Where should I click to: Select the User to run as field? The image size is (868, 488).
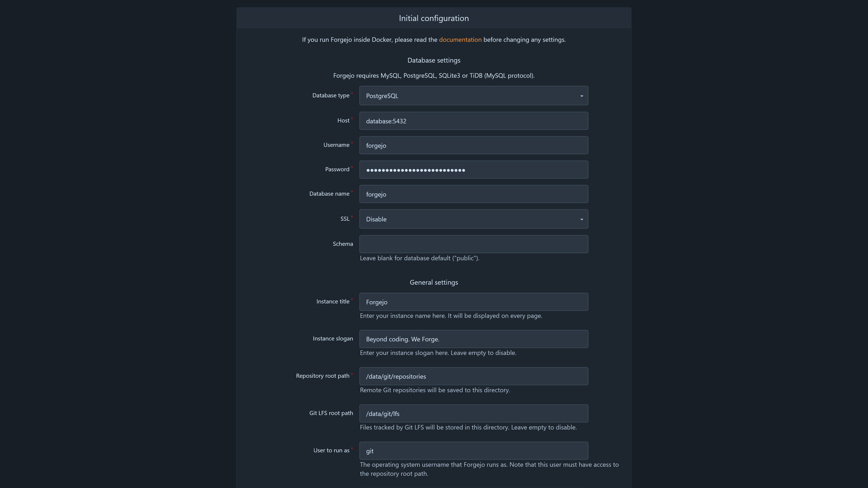(473, 451)
